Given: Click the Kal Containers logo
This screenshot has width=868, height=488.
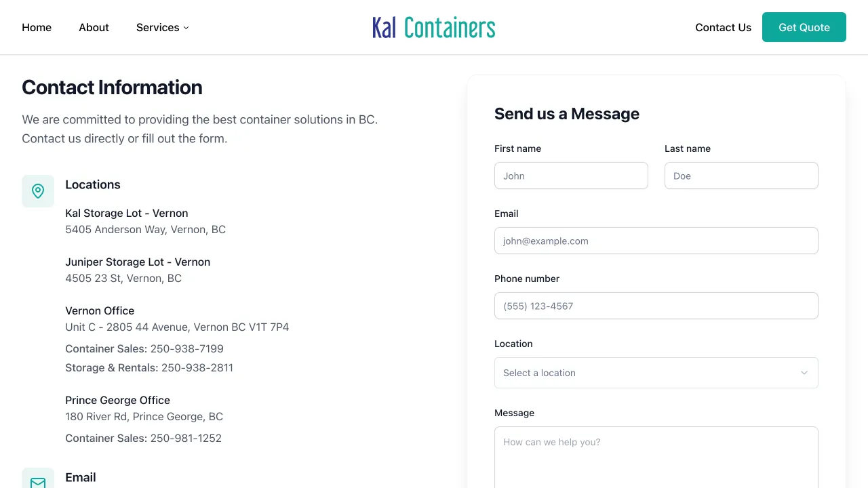Looking at the screenshot, I should coord(433,27).
